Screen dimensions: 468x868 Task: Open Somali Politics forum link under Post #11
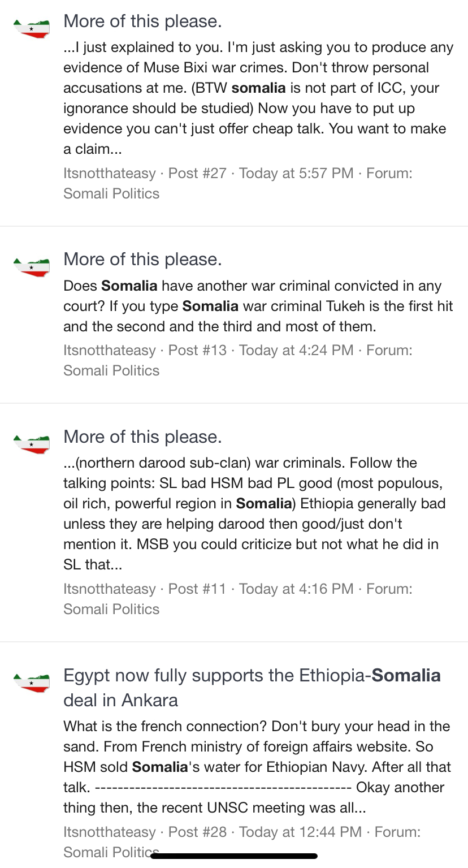click(111, 609)
